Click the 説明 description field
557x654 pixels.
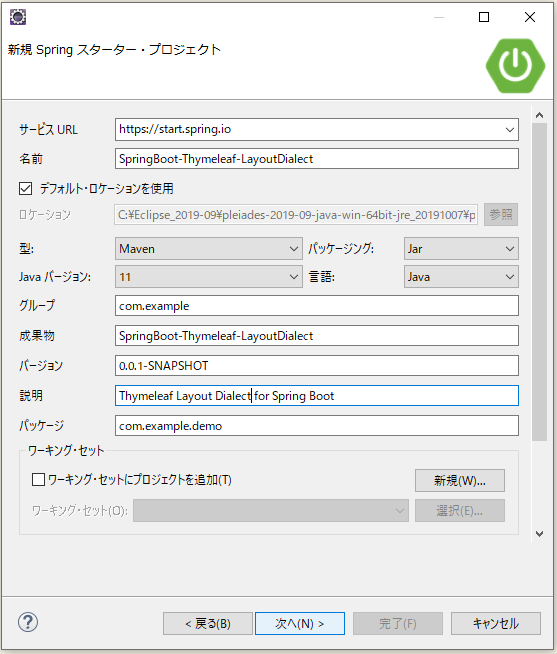(317, 395)
